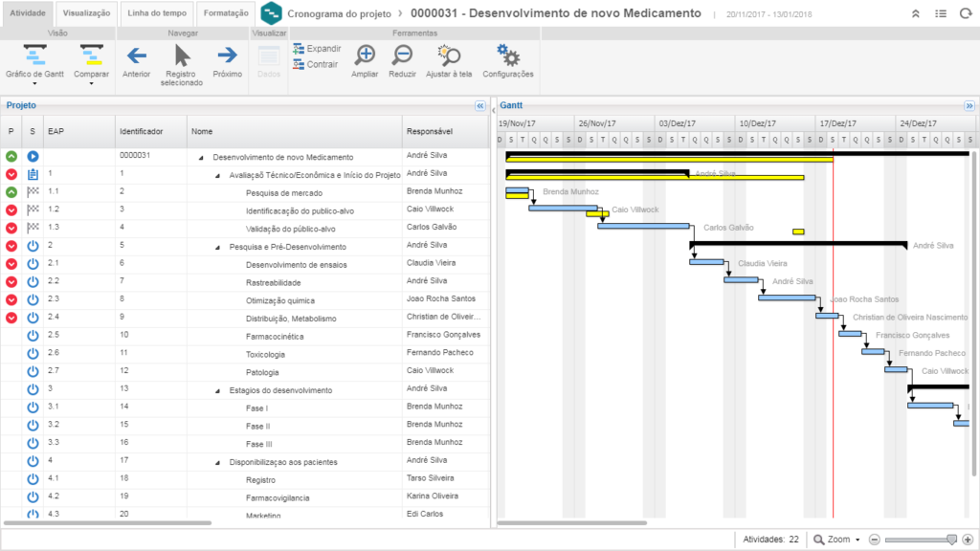Switch to the Formatação tab

226,13
